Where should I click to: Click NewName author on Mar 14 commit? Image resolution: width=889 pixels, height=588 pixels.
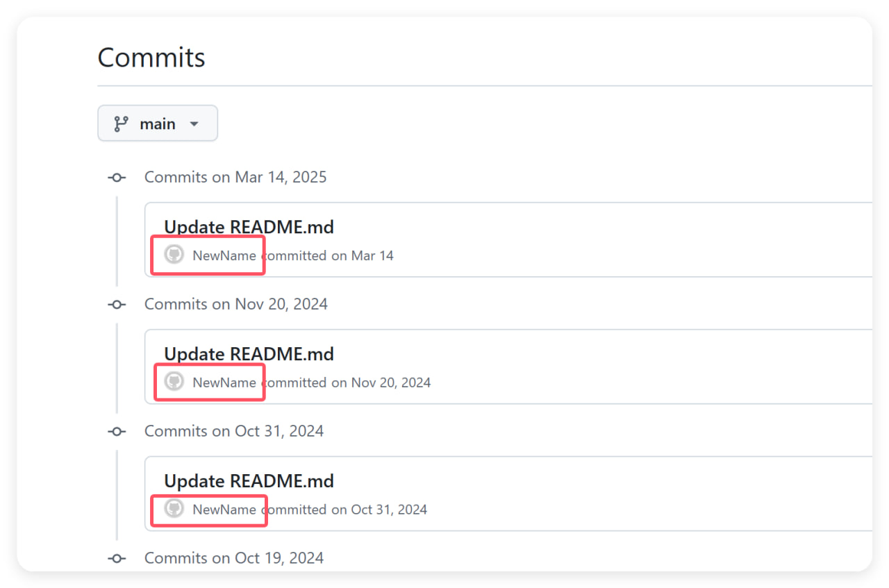(x=224, y=255)
